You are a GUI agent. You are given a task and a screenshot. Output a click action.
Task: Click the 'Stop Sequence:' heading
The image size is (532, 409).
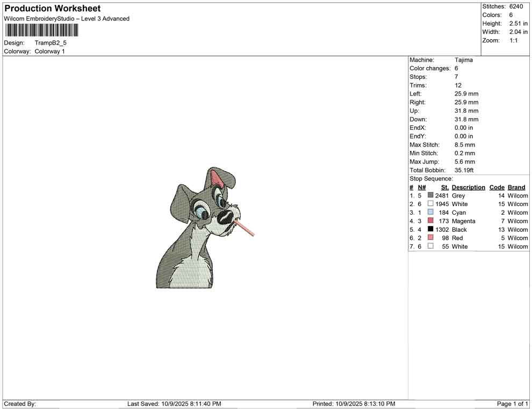[x=431, y=179]
